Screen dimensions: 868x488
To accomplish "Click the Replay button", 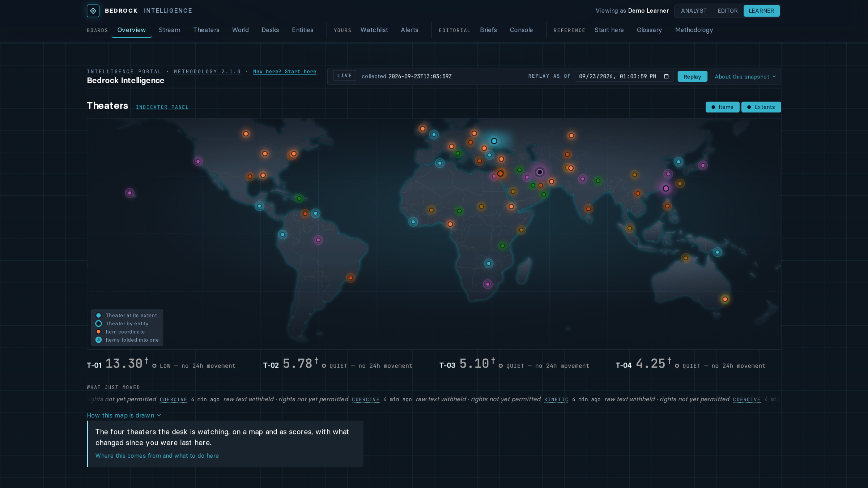I will pyautogui.click(x=692, y=77).
